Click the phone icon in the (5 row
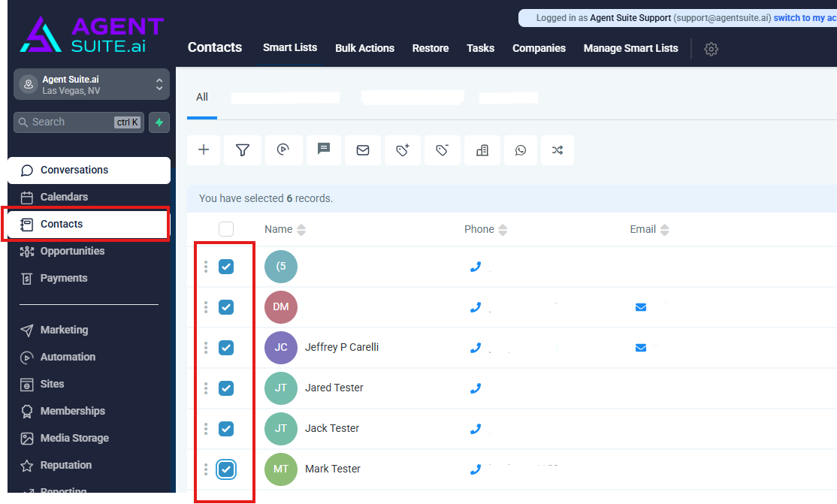The image size is (837, 504). point(476,267)
